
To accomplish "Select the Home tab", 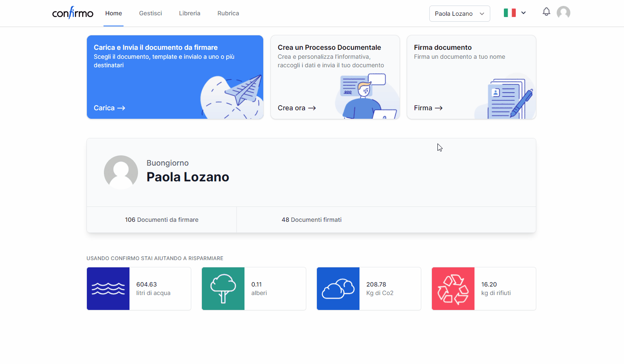I will pos(113,13).
